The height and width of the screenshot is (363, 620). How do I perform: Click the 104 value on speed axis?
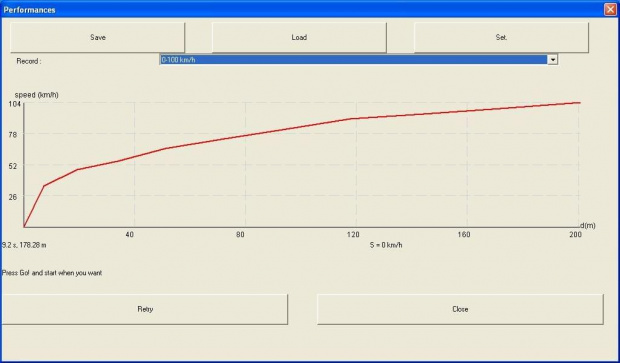14,104
